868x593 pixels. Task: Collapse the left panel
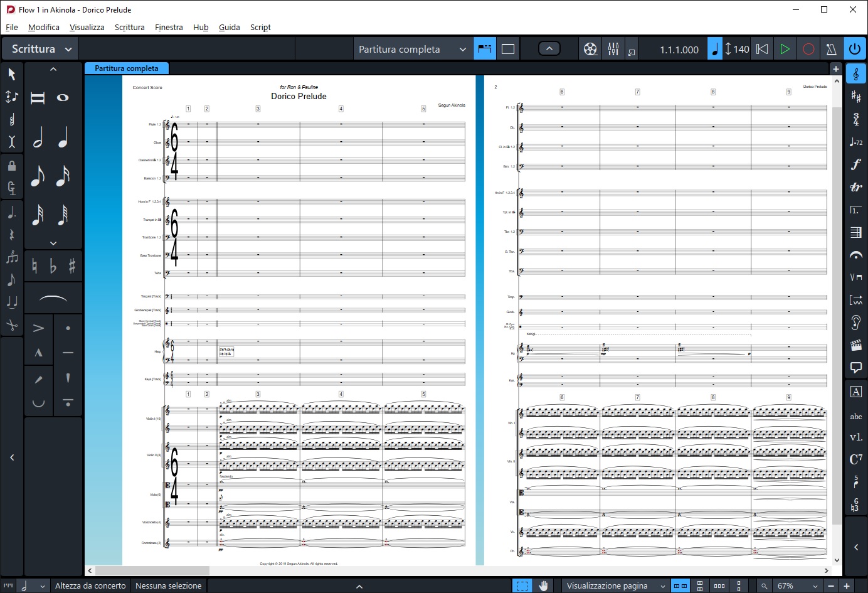tap(12, 457)
